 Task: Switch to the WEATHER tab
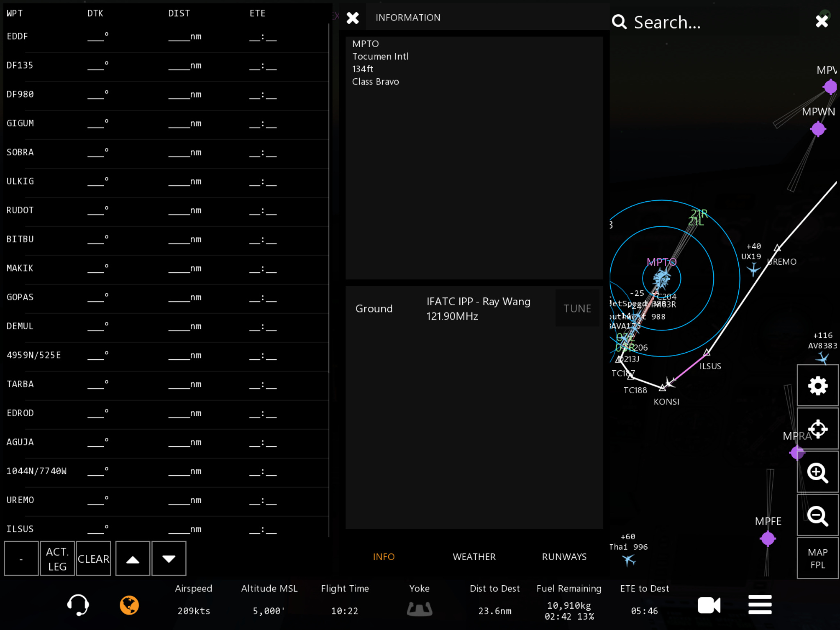coord(474,557)
